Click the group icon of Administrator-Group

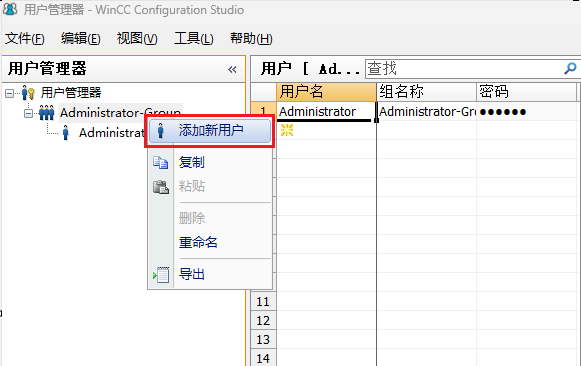coord(47,113)
